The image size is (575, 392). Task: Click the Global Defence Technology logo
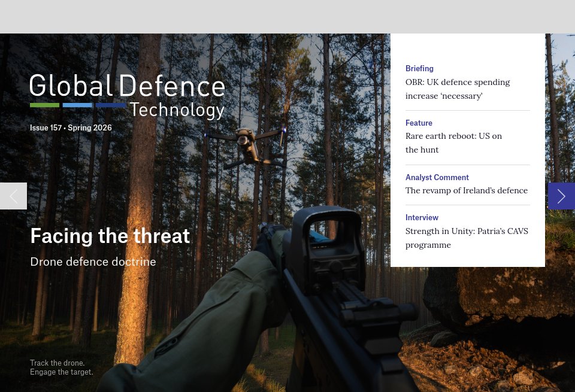tap(127, 97)
